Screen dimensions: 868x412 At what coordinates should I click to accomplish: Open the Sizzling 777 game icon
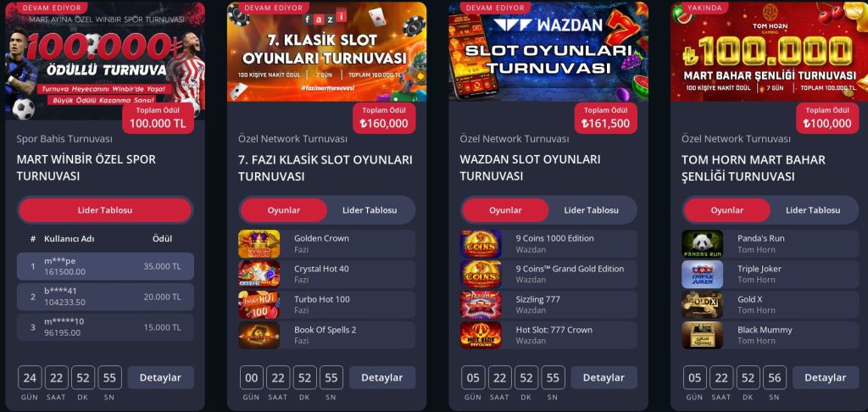[481, 304]
